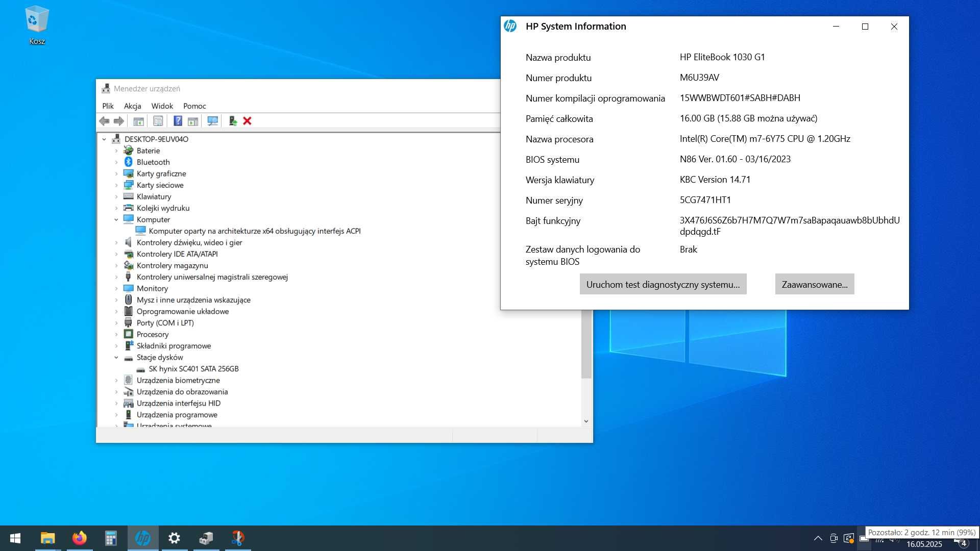Click the Forward arrow in Device Manager toolbar
This screenshot has height=551, width=980.
click(x=119, y=121)
